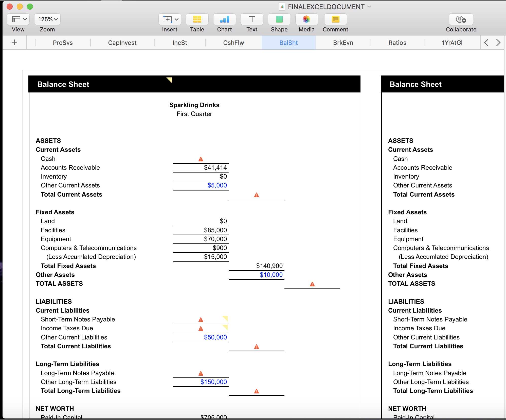Go to the previous sheet tabs
Viewport: 506px width, 420px height.
(x=486, y=42)
